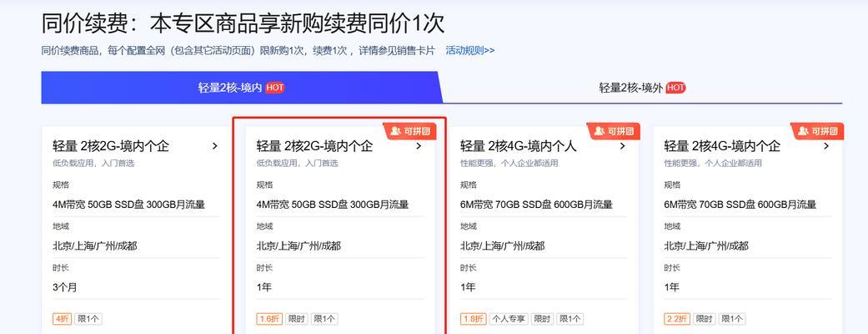868x334 pixels.
Task: Open chevron of 轻量 2核4G-境内个企 card
Action: 826,146
